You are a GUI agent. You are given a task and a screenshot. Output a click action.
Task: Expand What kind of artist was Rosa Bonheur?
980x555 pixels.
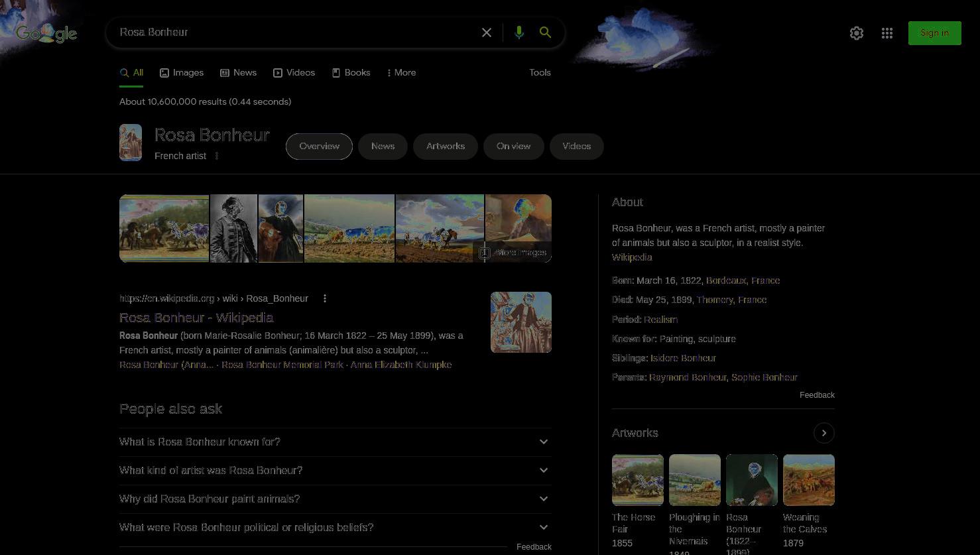coord(335,470)
